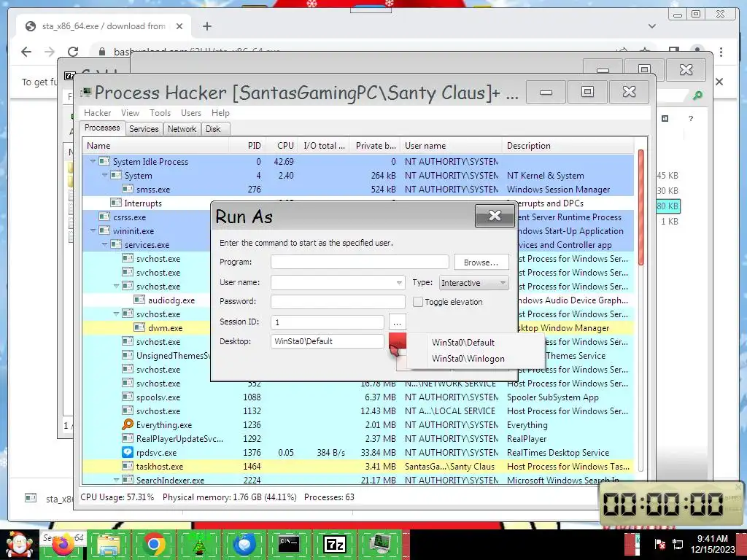Click the rpdsvc.exe blue icon
747x560 pixels.
[128, 452]
